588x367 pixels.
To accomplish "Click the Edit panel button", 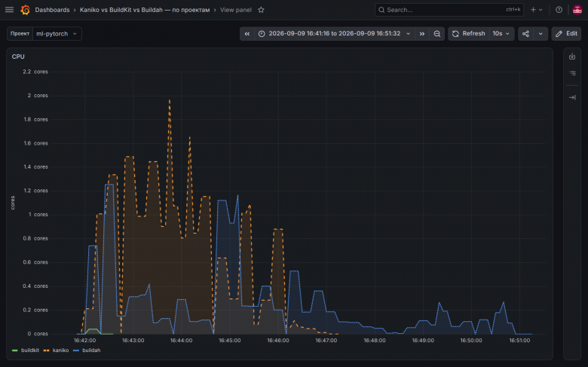I will 566,34.
